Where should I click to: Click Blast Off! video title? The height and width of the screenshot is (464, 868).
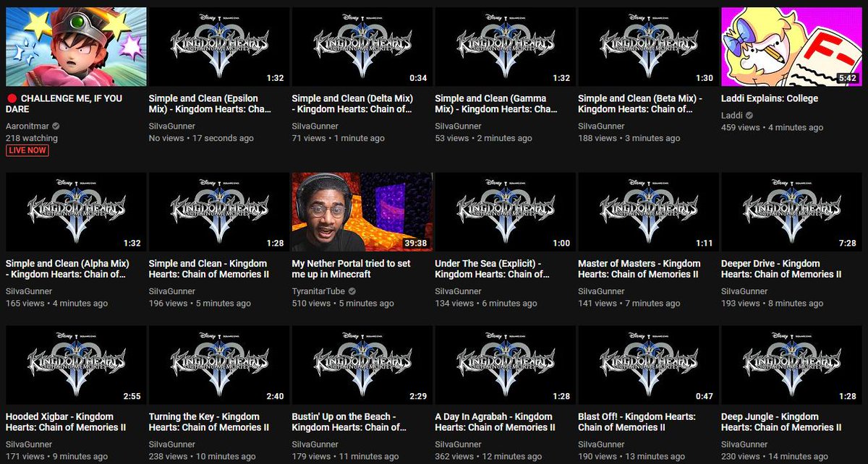(637, 422)
